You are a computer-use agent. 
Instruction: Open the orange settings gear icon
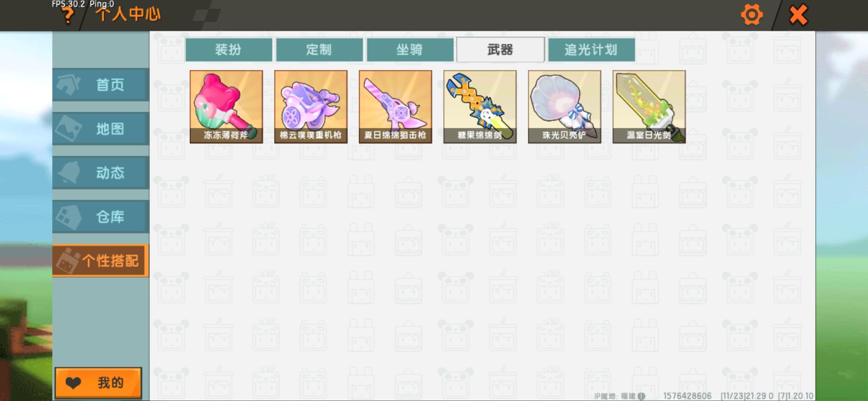(752, 15)
